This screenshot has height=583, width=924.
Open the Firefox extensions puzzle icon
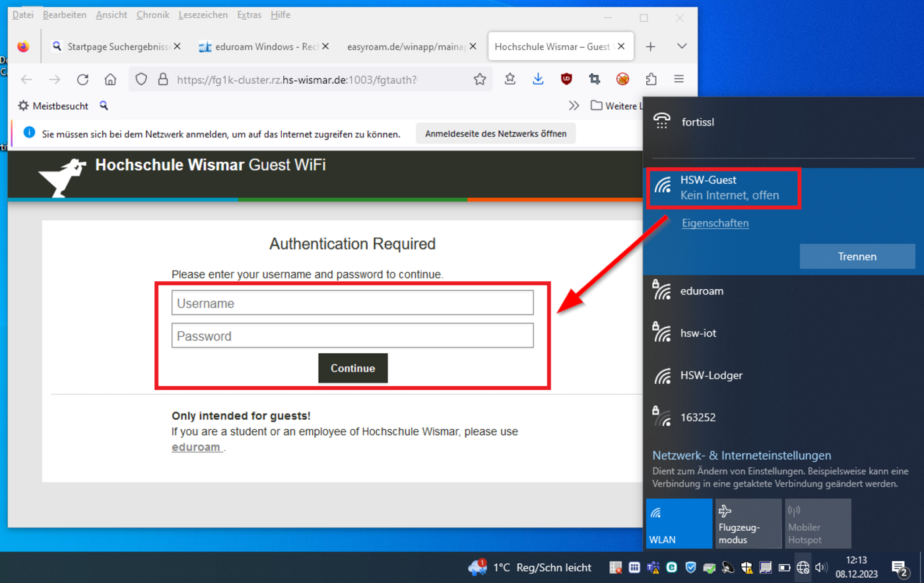pyautogui.click(x=651, y=79)
